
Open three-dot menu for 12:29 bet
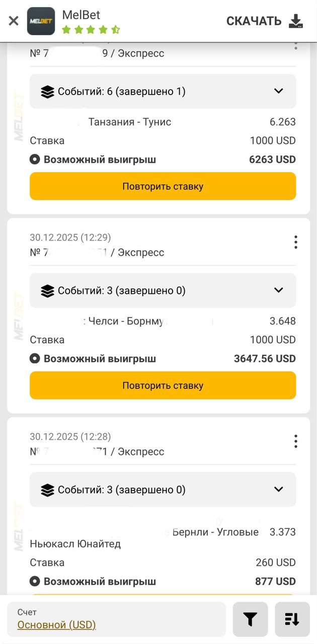point(296,242)
